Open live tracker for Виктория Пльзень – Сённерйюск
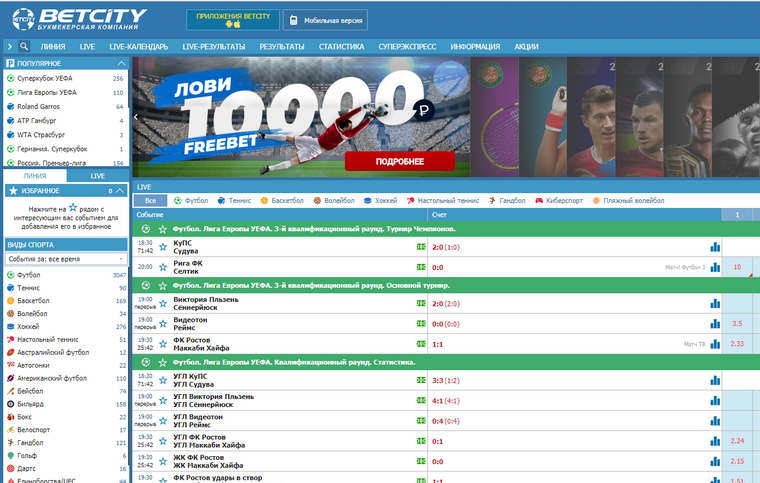Image resolution: width=760 pixels, height=483 pixels. (x=421, y=304)
